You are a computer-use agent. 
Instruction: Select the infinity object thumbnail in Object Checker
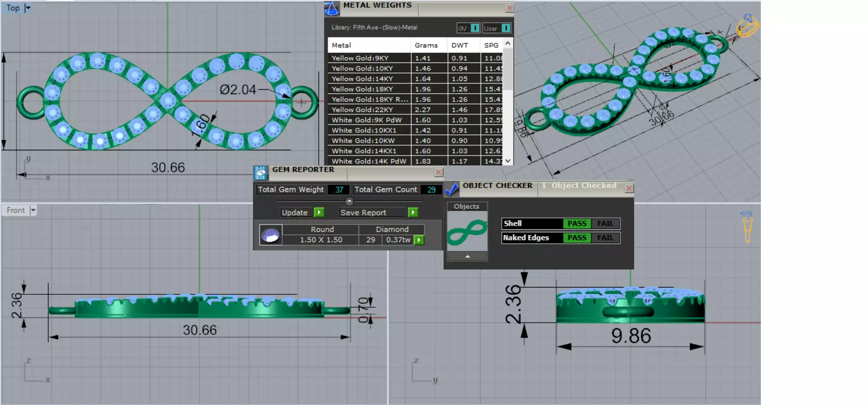(467, 231)
